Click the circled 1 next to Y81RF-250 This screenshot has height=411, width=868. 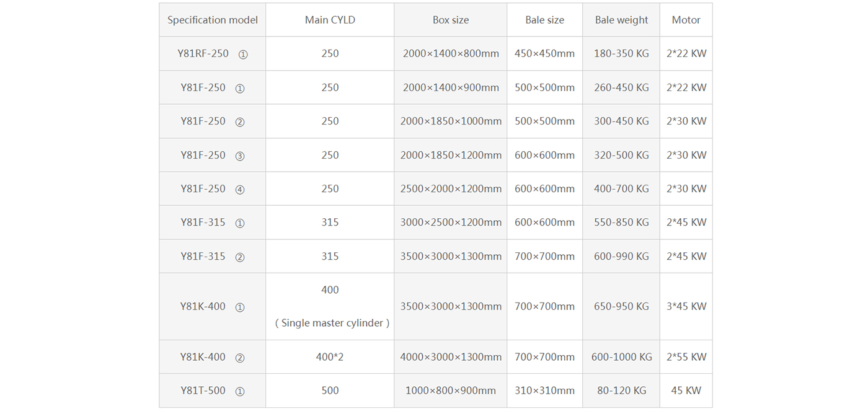pyautogui.click(x=243, y=55)
